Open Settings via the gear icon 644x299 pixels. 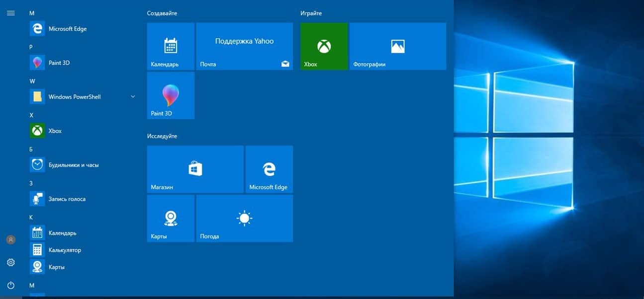click(x=10, y=262)
